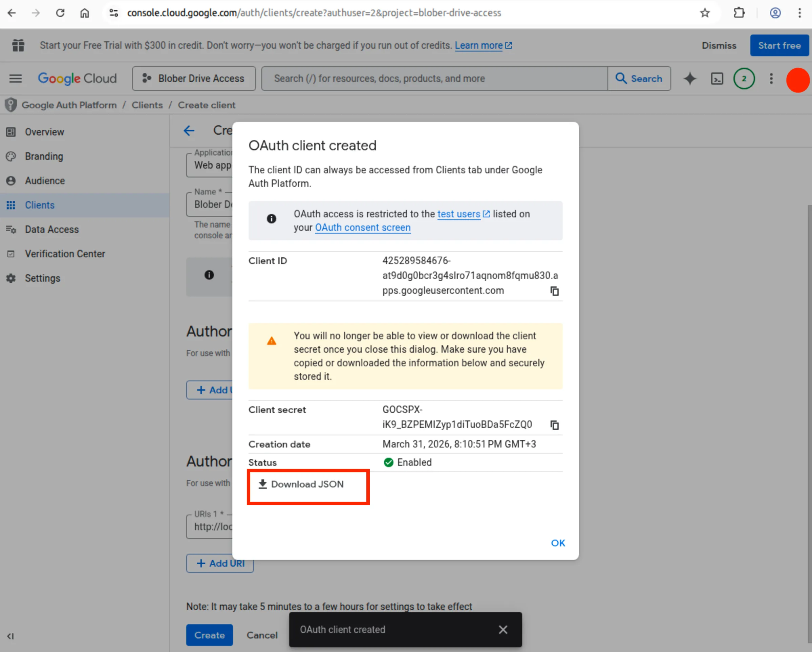
Task: Open the Blober Drive Access project picker
Action: point(194,78)
